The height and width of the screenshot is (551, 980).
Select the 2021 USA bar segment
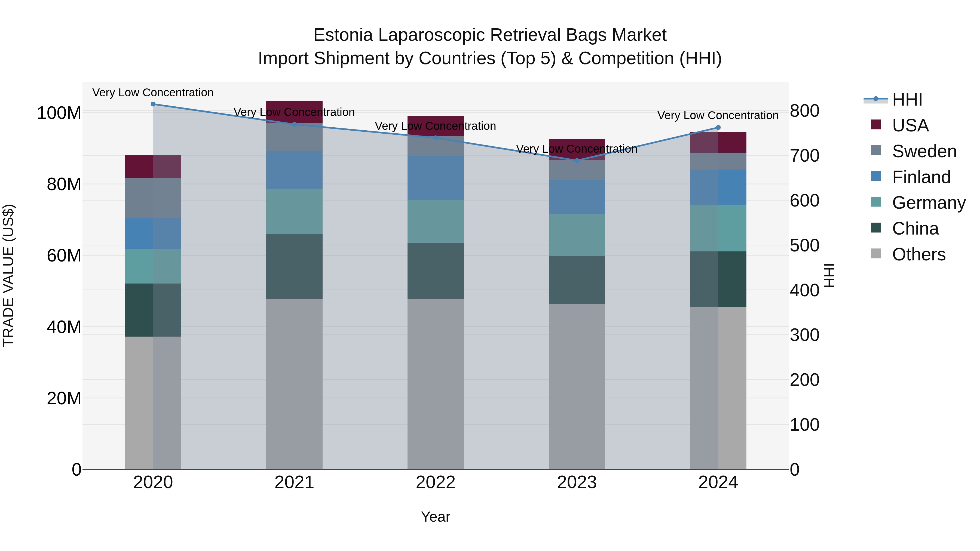click(294, 112)
